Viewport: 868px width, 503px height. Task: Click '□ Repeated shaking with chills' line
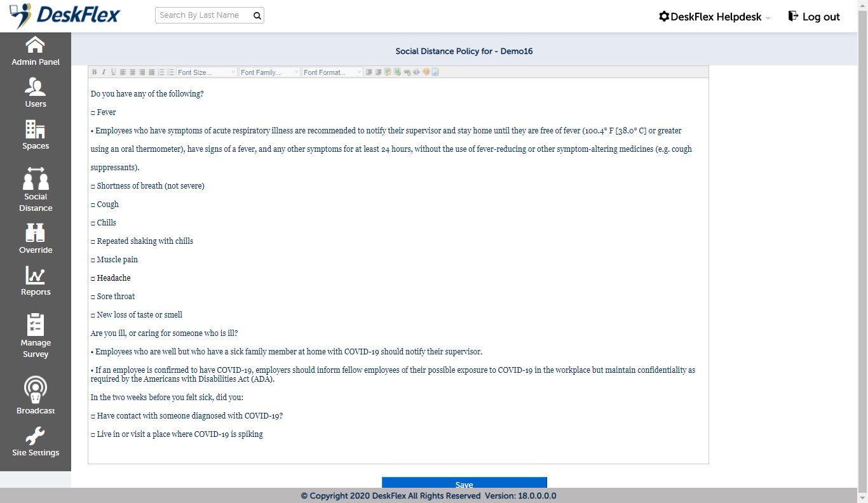142,241
